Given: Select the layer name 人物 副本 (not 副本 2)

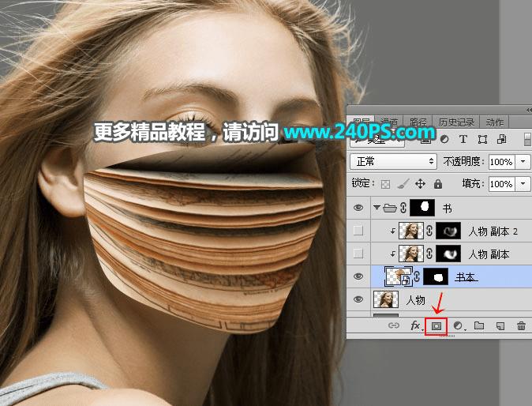Looking at the screenshot, I should pyautogui.click(x=489, y=254).
